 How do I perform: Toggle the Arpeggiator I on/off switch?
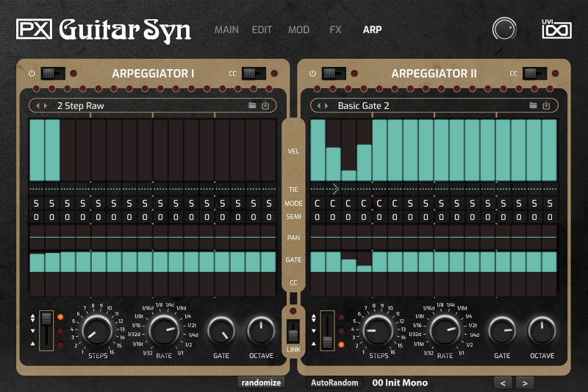[x=53, y=73]
